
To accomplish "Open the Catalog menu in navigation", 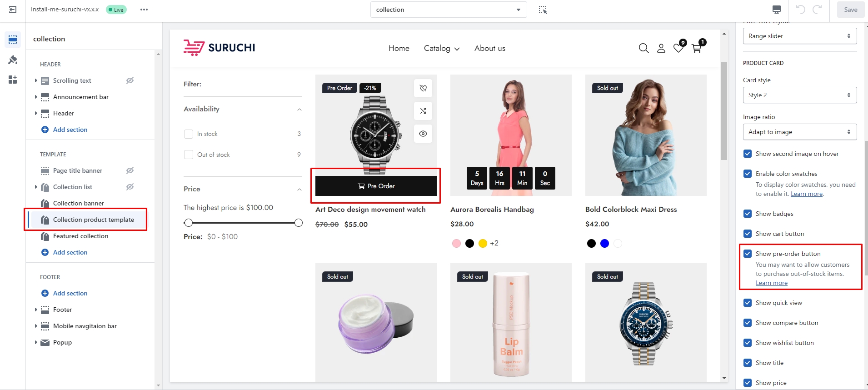I will [441, 48].
